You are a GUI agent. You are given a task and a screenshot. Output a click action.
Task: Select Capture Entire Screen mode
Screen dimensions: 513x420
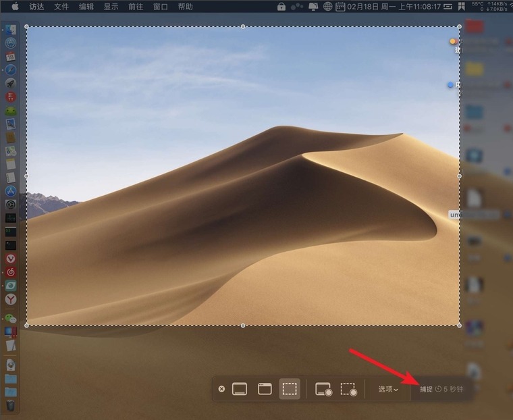(240, 389)
